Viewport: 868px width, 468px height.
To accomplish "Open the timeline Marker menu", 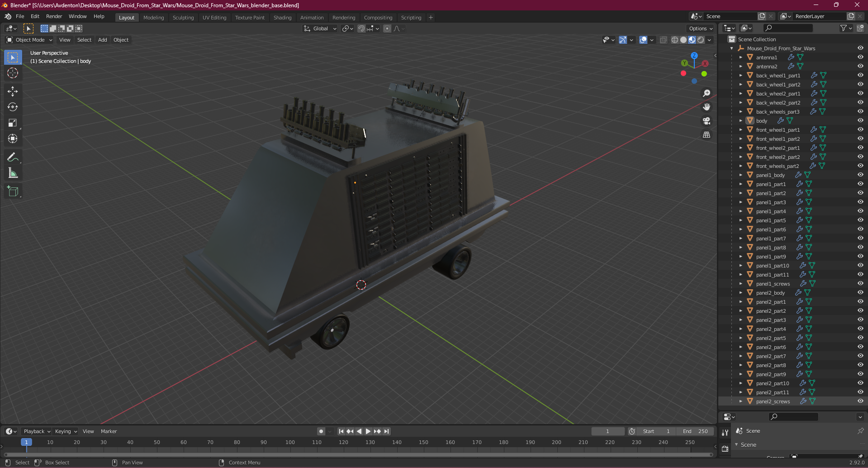I will coord(109,431).
